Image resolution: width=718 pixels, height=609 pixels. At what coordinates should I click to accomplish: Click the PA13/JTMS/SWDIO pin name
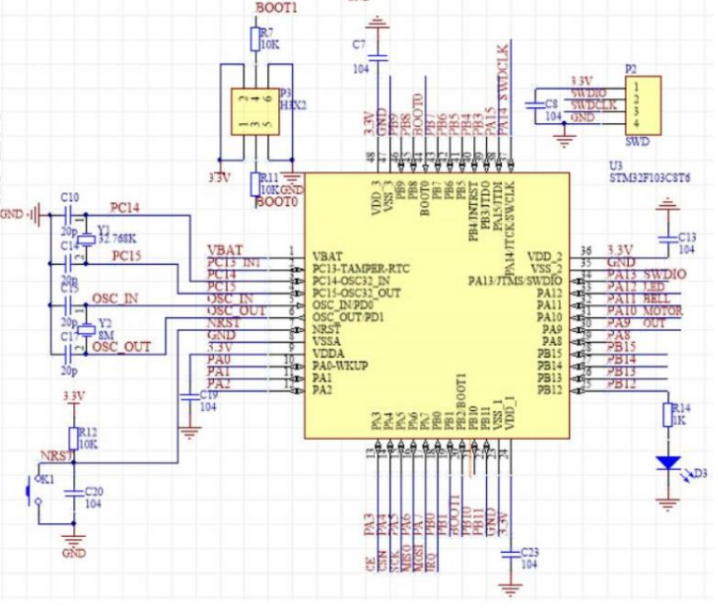pos(515,280)
